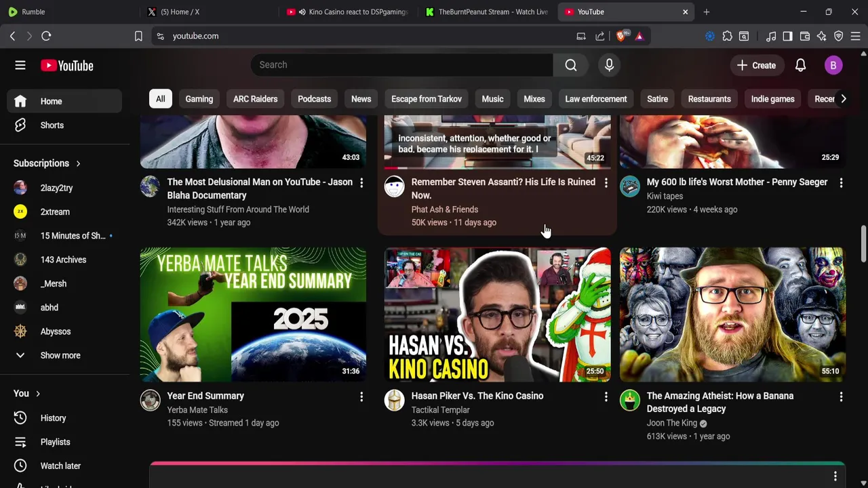Open options for Year End Summary video
Image resolution: width=868 pixels, height=488 pixels.
tap(361, 396)
